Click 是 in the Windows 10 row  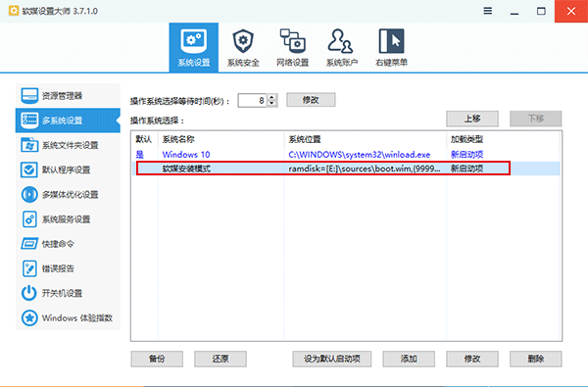[x=139, y=155]
